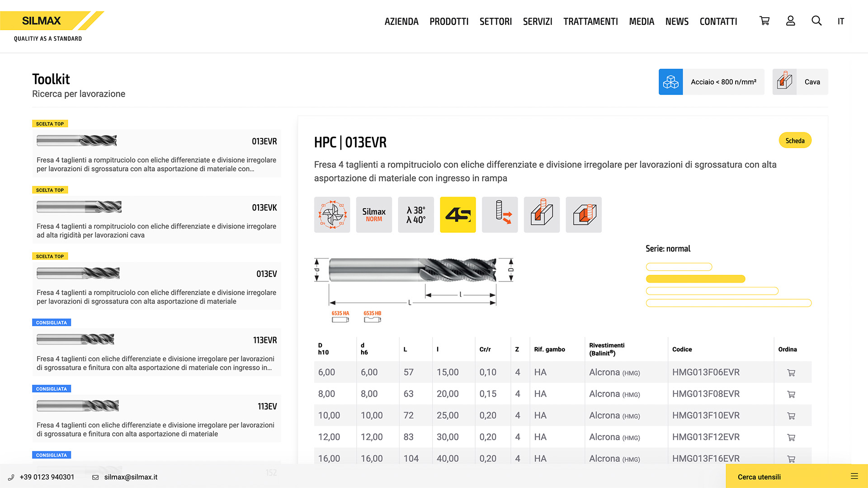Open the IT language selector
Screen dimensions: 868x488
(x=840, y=21)
